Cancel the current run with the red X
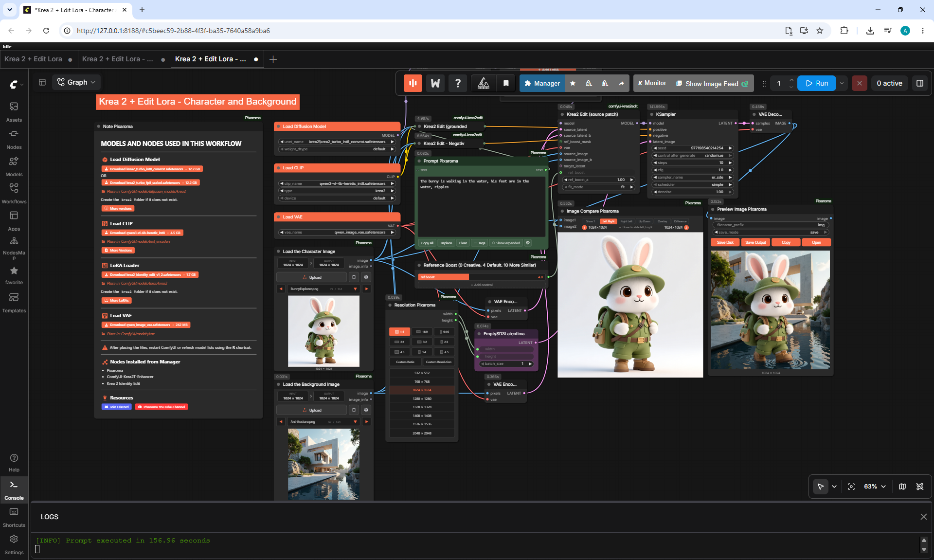This screenshot has height=560, width=934. tap(860, 83)
